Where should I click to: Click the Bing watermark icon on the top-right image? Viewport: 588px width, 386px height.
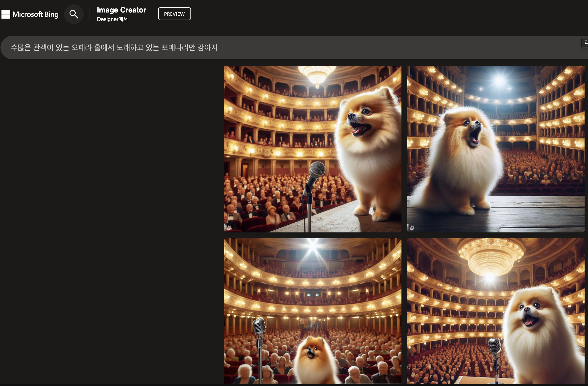[x=412, y=228]
